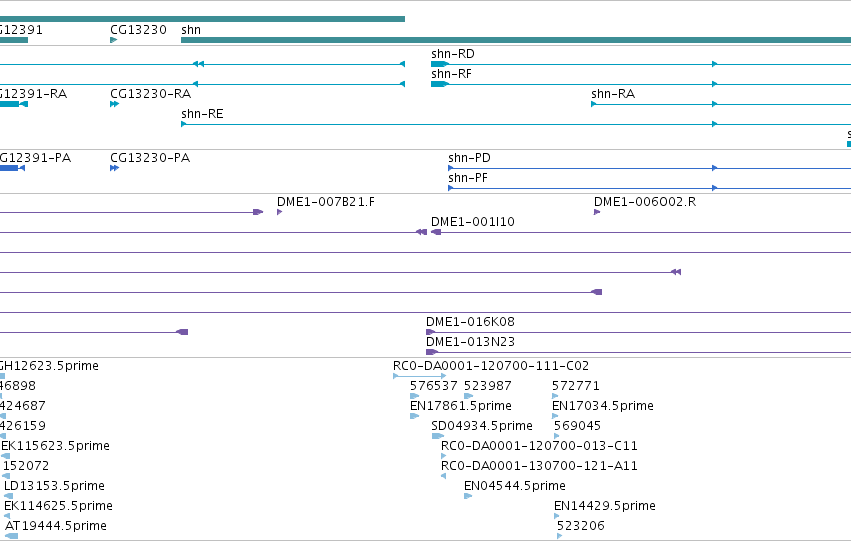Select the DME1-013N23 clone label
Screen dimensions: 851x541
470,342
